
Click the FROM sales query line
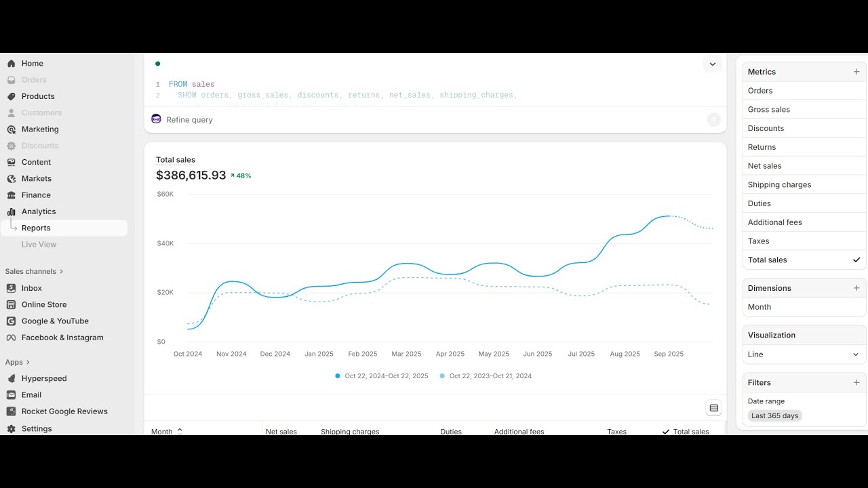coord(192,85)
